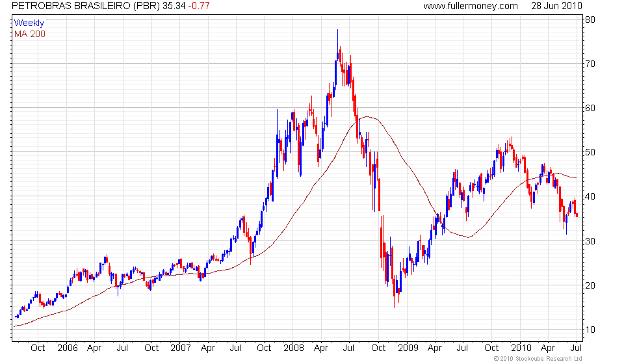Select the MA 200 legend label
Image resolution: width=637 pixels, height=364 pixels.
30,34
